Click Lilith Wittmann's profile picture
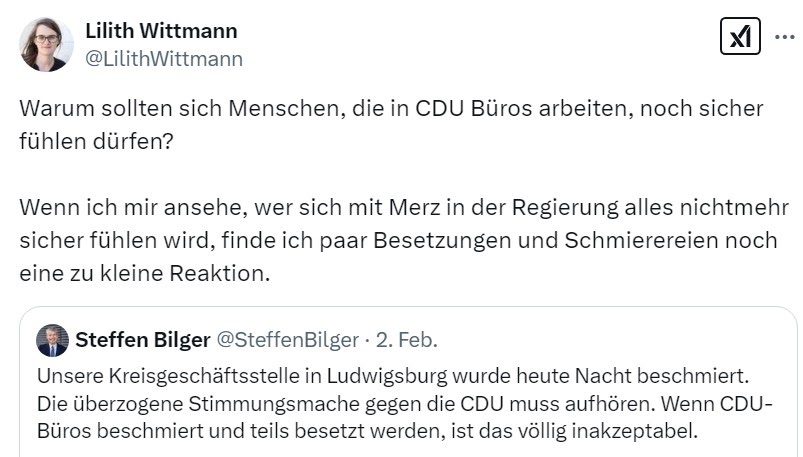The image size is (803, 457). pyautogui.click(x=46, y=44)
